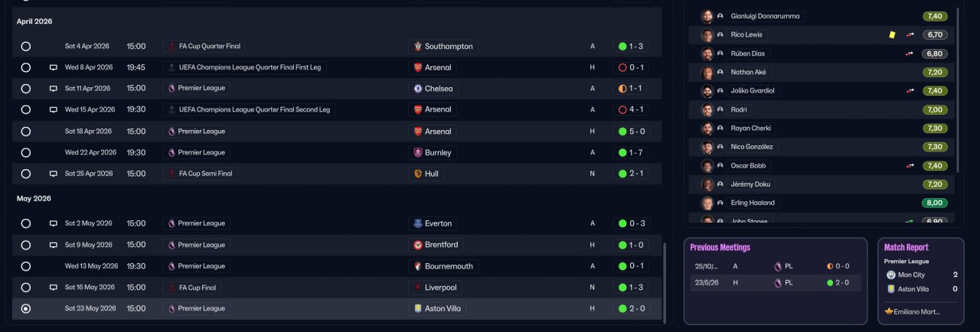
Task: Select the Southampton FA Cup Quarter Final radio
Action: point(26,47)
